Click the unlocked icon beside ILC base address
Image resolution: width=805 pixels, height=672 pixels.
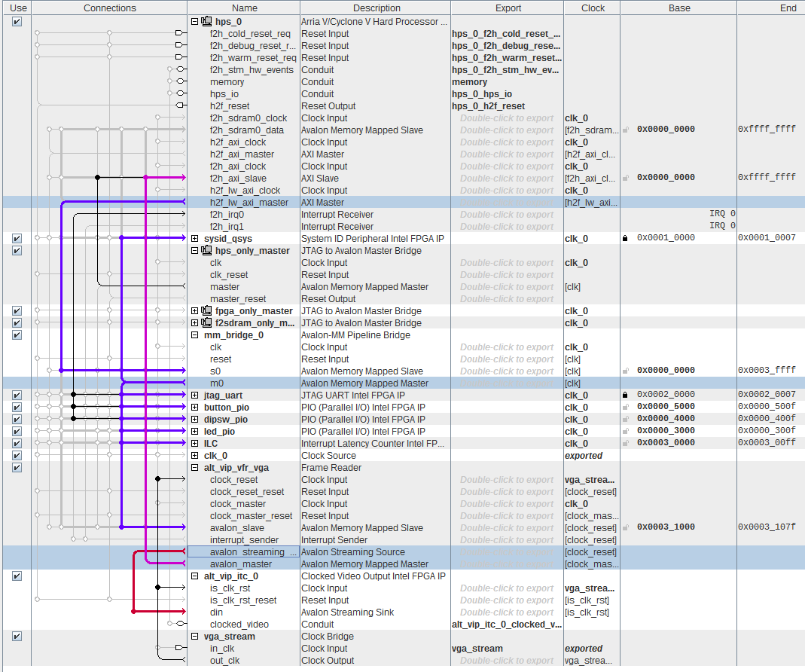pos(625,443)
